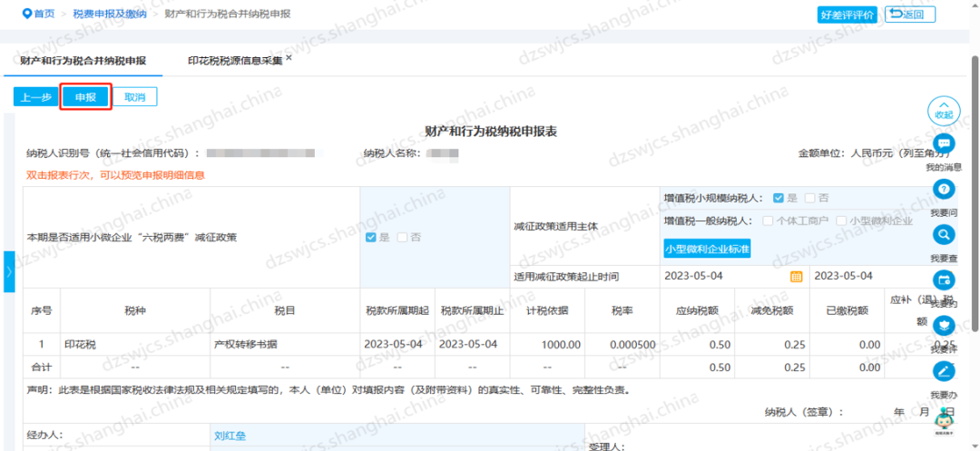Collapse the sidebar with 收起 button
The width and height of the screenshot is (980, 451).
pyautogui.click(x=944, y=110)
